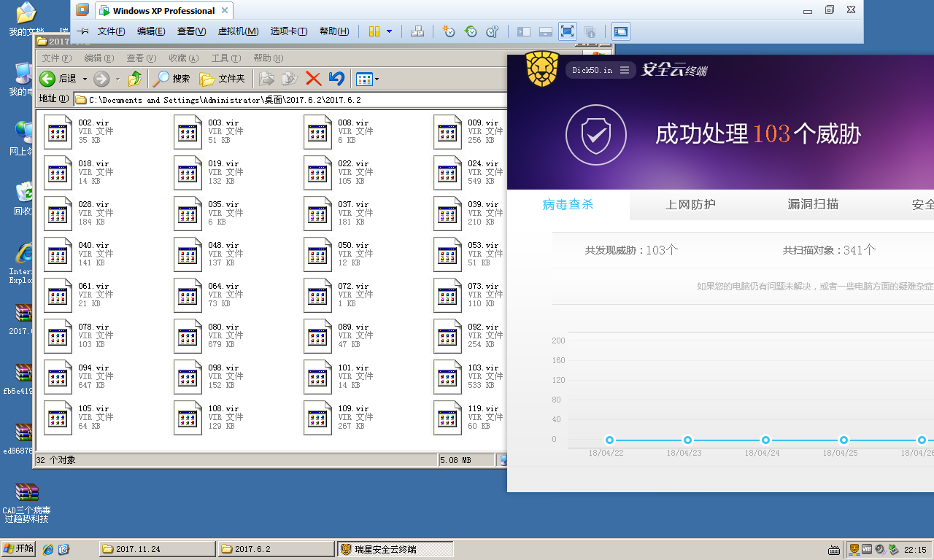
Task: Open the CAD三个病毒 archive on desktop
Action: [27, 502]
